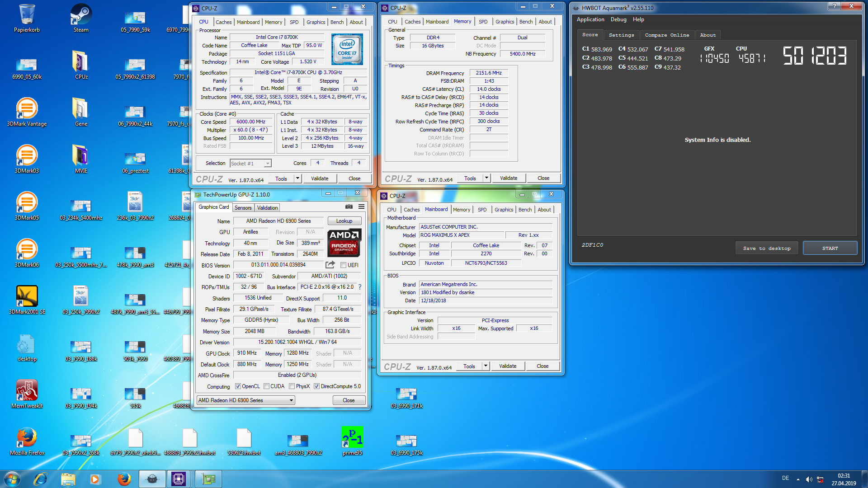The height and width of the screenshot is (488, 868).
Task: Switch to CPU-Z taskbar button
Action: click(179, 479)
